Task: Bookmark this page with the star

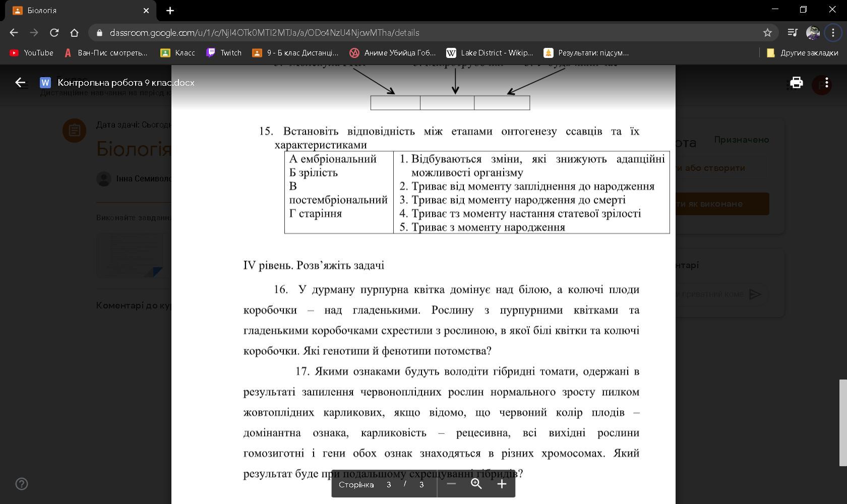Action: click(767, 33)
